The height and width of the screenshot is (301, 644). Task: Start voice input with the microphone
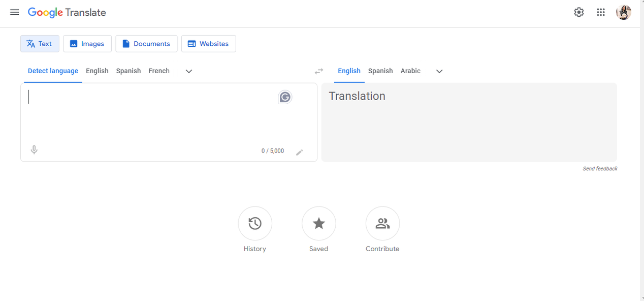click(34, 150)
